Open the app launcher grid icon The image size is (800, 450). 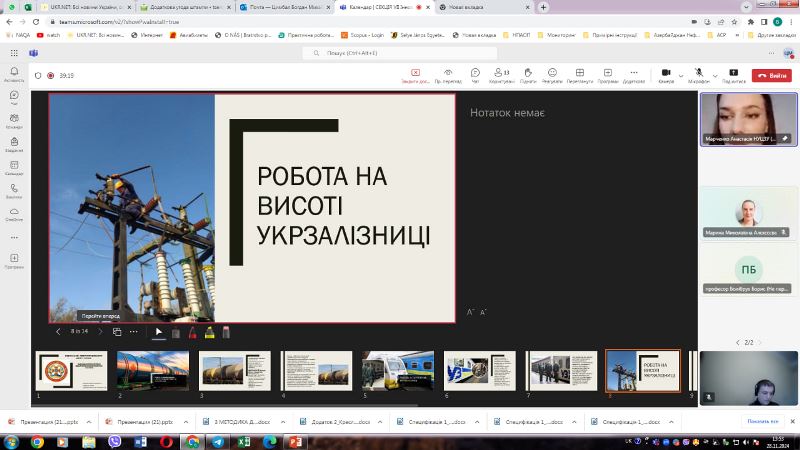pyautogui.click(x=14, y=53)
